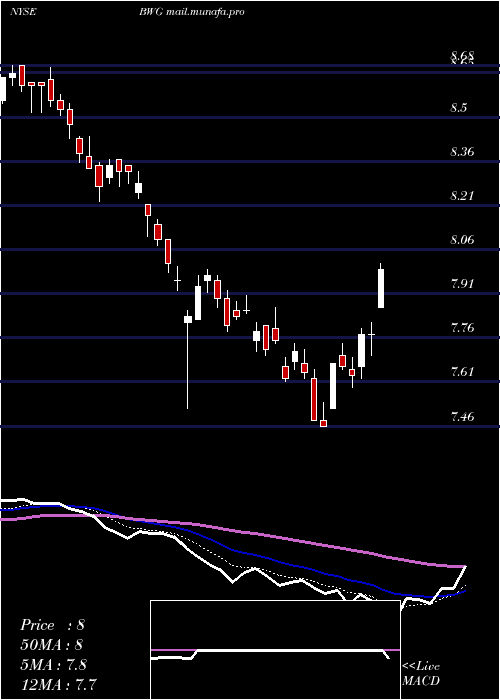Click the 8.06 price axis label
The width and height of the screenshot is (500, 700).
click(462, 240)
